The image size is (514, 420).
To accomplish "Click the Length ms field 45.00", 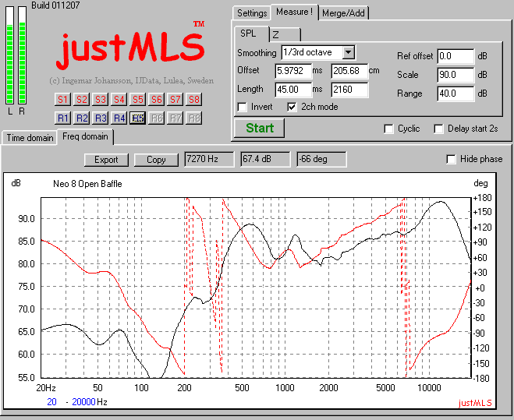I will tap(293, 90).
